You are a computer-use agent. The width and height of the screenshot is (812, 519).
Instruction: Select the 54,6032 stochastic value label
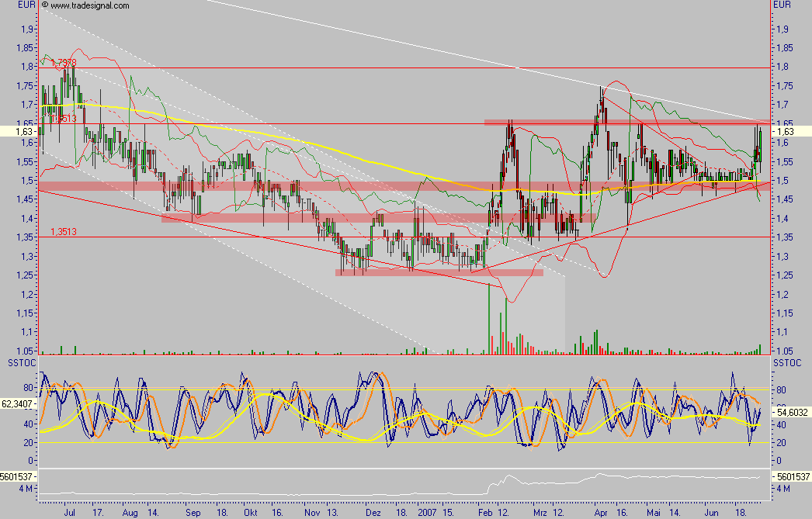pyautogui.click(x=791, y=413)
